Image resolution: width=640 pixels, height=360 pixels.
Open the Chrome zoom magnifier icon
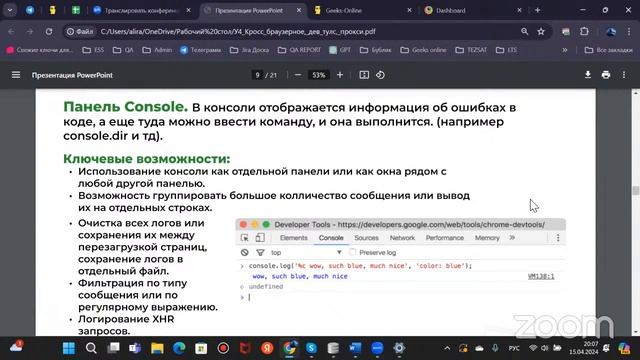(x=524, y=31)
